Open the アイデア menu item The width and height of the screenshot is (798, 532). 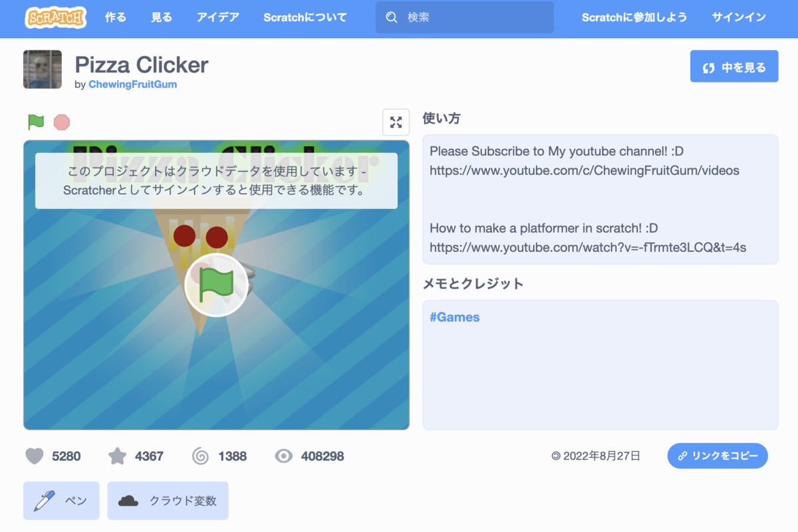(x=217, y=17)
